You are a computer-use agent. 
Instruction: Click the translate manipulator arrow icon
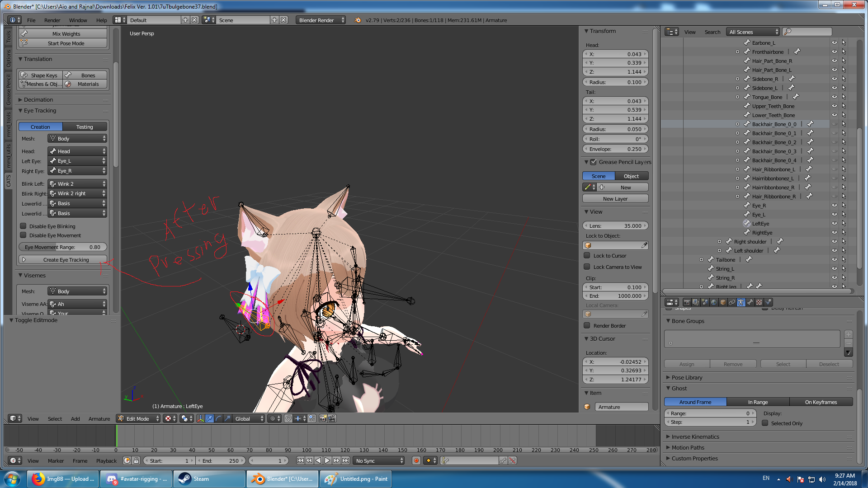(x=209, y=418)
